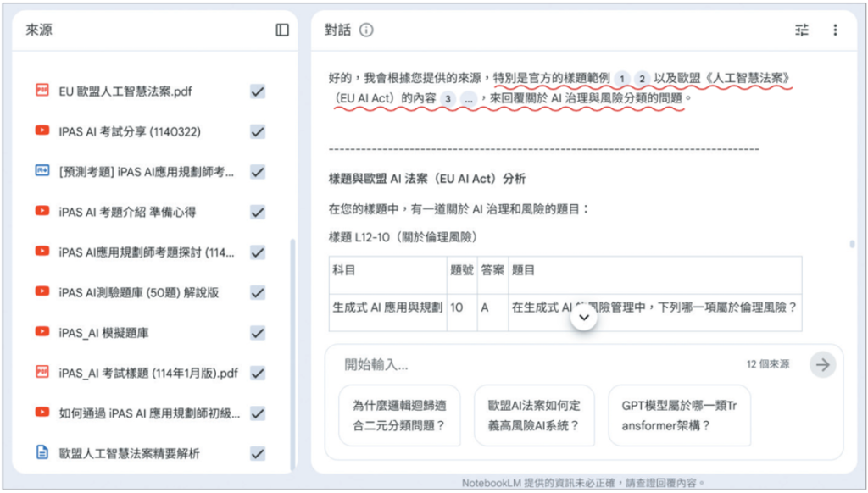This screenshot has width=868, height=493.
Task: Choose suggestion 為什麼邏輯迴歸適合二元分類問題？
Action: [x=399, y=415]
